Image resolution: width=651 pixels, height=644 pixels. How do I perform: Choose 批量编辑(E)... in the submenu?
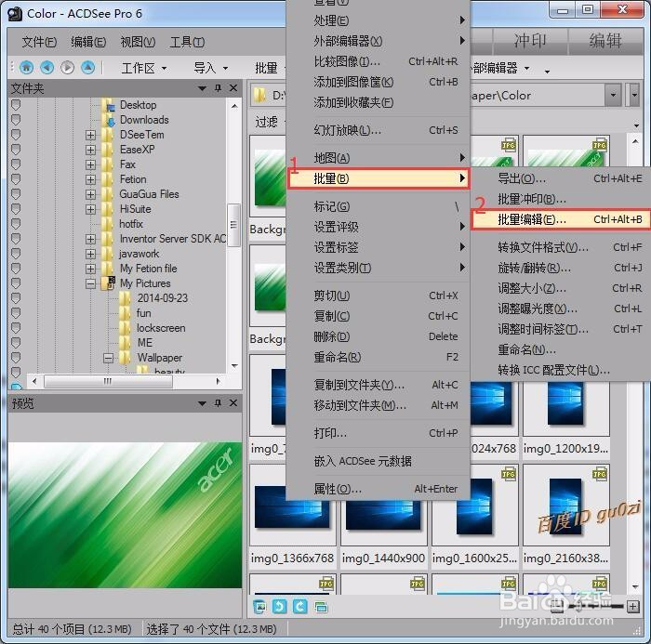562,219
